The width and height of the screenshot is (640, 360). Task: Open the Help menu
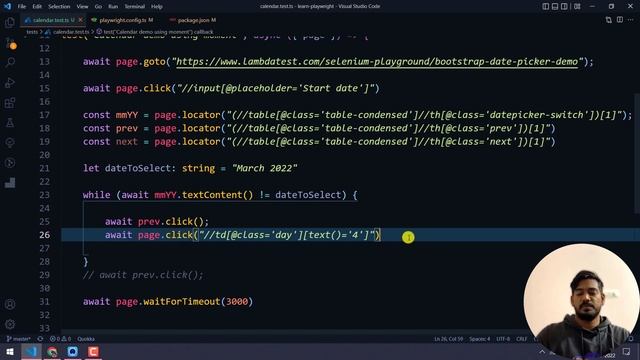(x=157, y=7)
